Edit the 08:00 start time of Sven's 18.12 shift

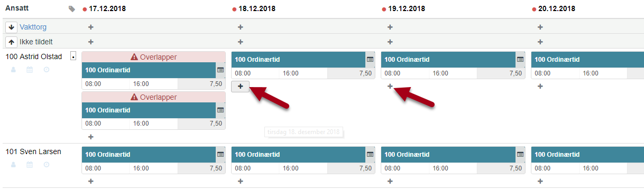click(x=243, y=168)
